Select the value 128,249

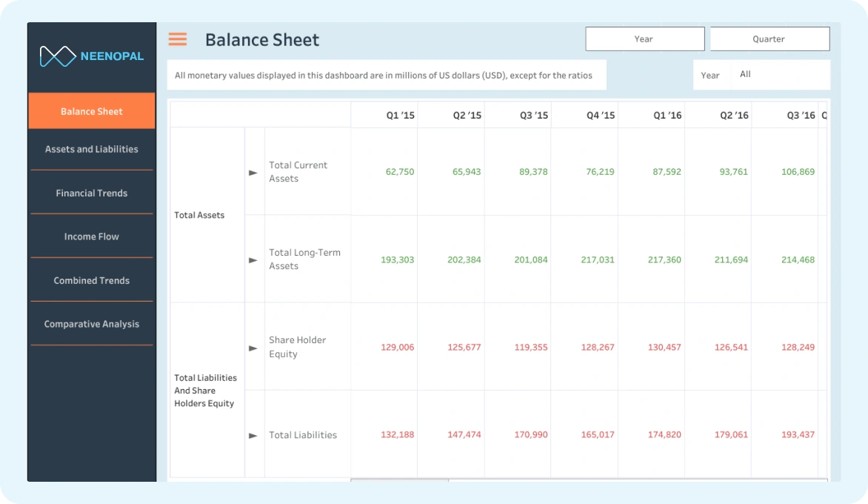tap(798, 348)
